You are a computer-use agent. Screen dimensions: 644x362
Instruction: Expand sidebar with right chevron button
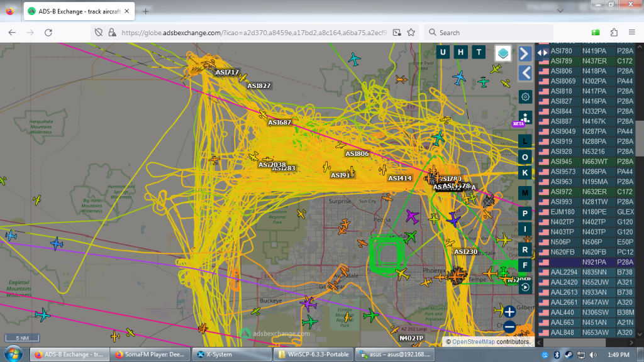[x=524, y=54]
